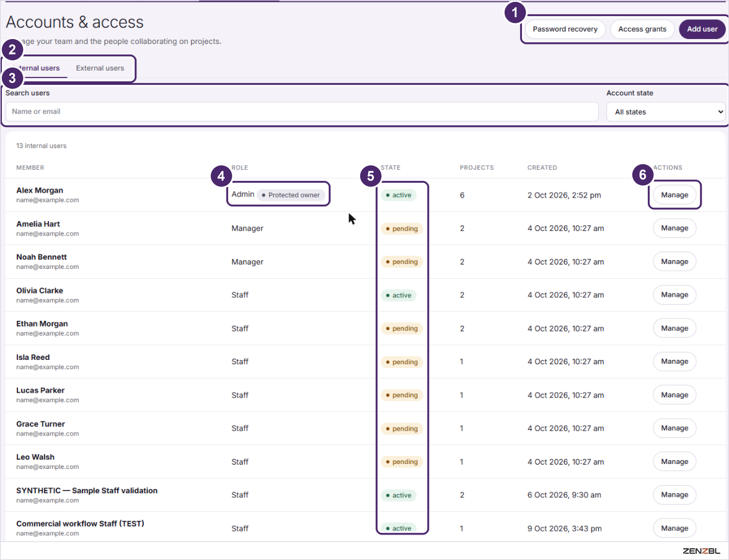
Task: Open the All states dropdown
Action: (x=666, y=112)
